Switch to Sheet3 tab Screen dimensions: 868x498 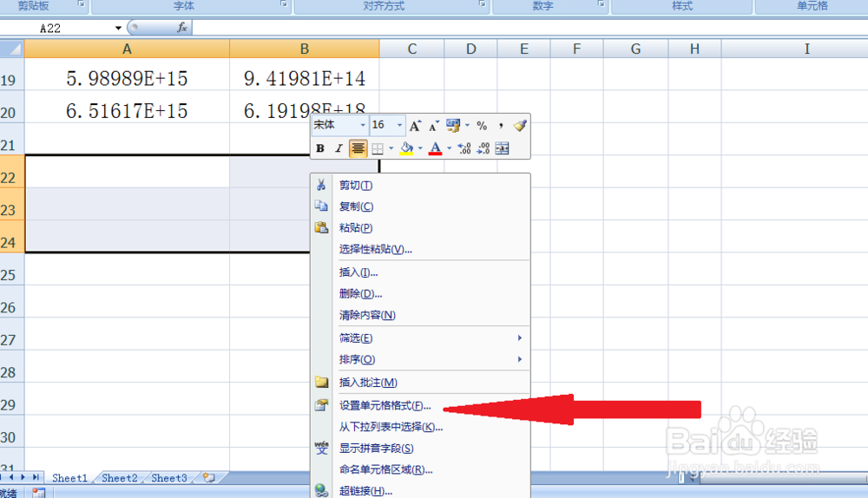[x=169, y=477]
